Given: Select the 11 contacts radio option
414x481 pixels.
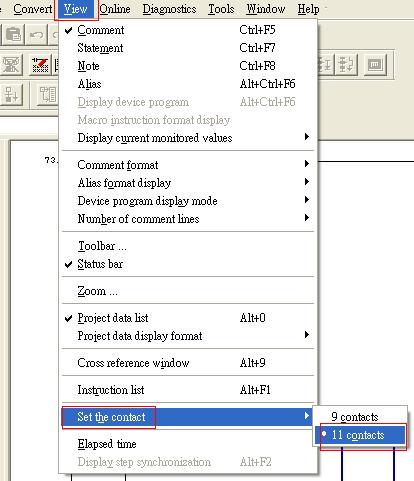Looking at the screenshot, I should click(x=360, y=435).
